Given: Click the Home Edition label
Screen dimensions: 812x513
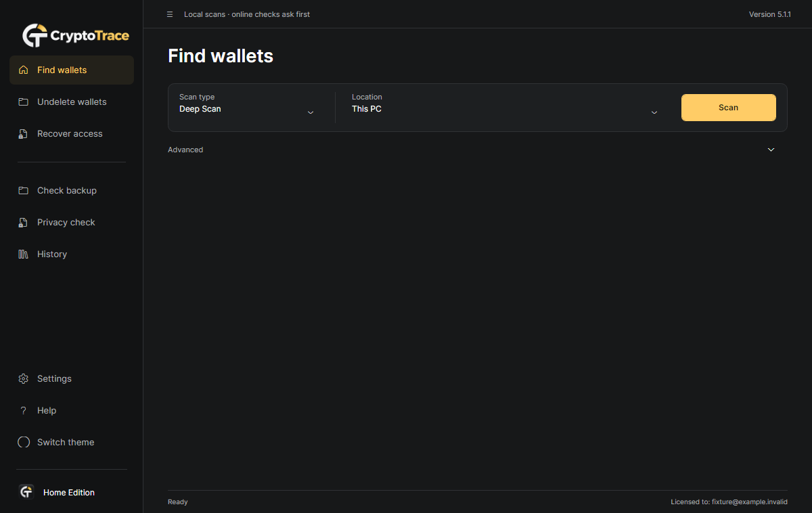Looking at the screenshot, I should click(x=69, y=493).
